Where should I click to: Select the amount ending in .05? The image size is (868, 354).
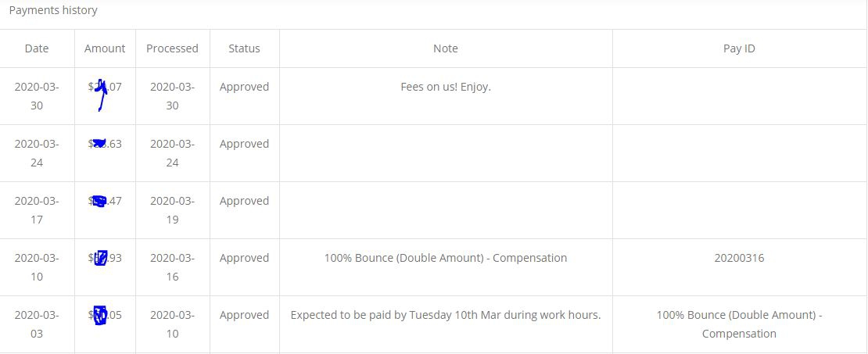point(106,315)
